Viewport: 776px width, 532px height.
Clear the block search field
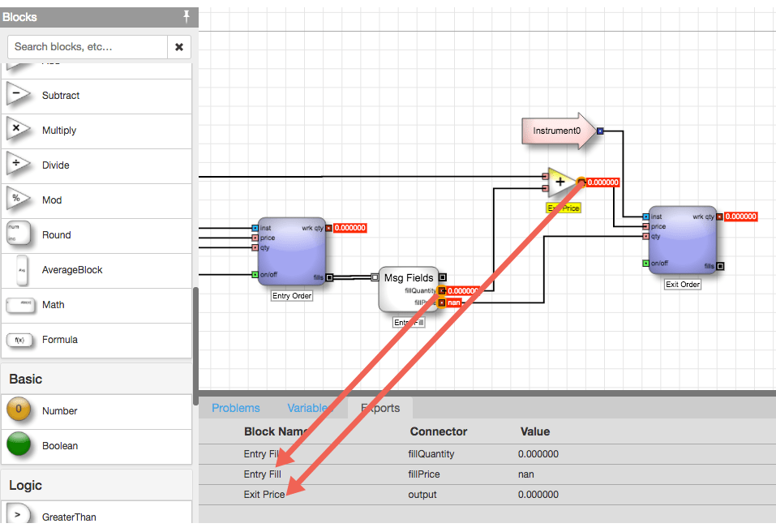click(x=179, y=47)
